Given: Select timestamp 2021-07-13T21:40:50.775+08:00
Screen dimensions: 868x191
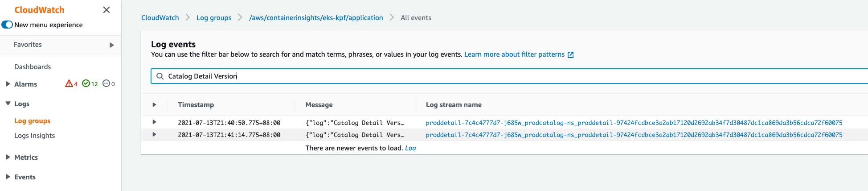Looking at the screenshot, I should 229,123.
